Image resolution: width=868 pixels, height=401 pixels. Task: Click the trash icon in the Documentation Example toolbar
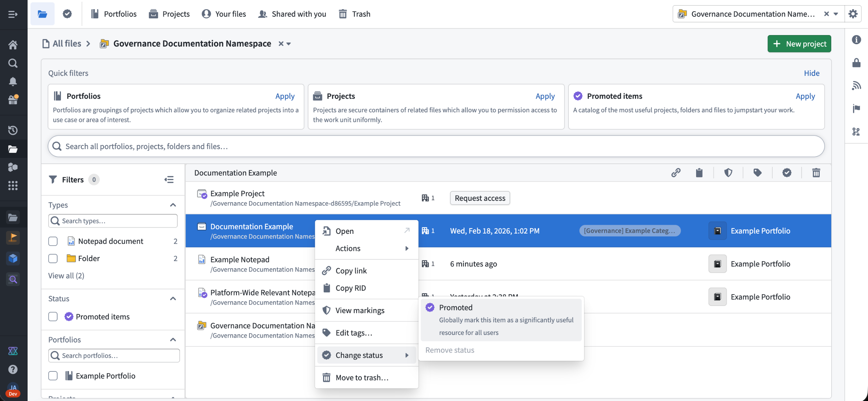[816, 173]
